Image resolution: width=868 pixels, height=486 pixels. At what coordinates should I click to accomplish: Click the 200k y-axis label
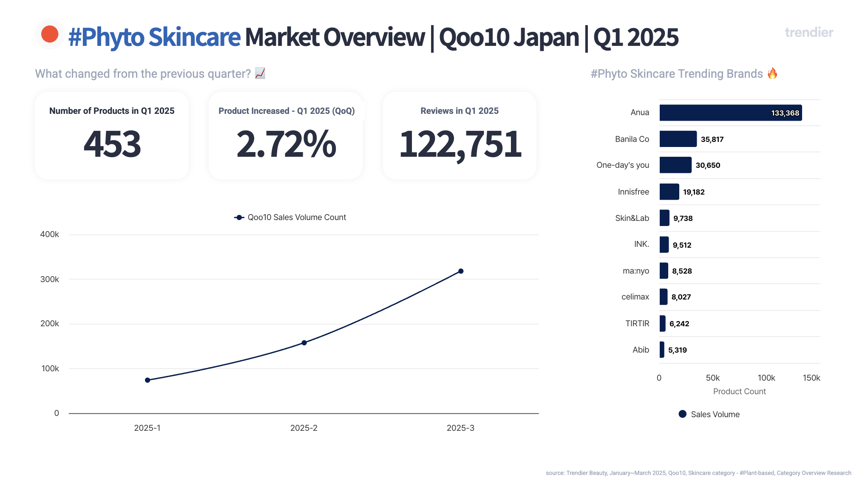coord(49,324)
